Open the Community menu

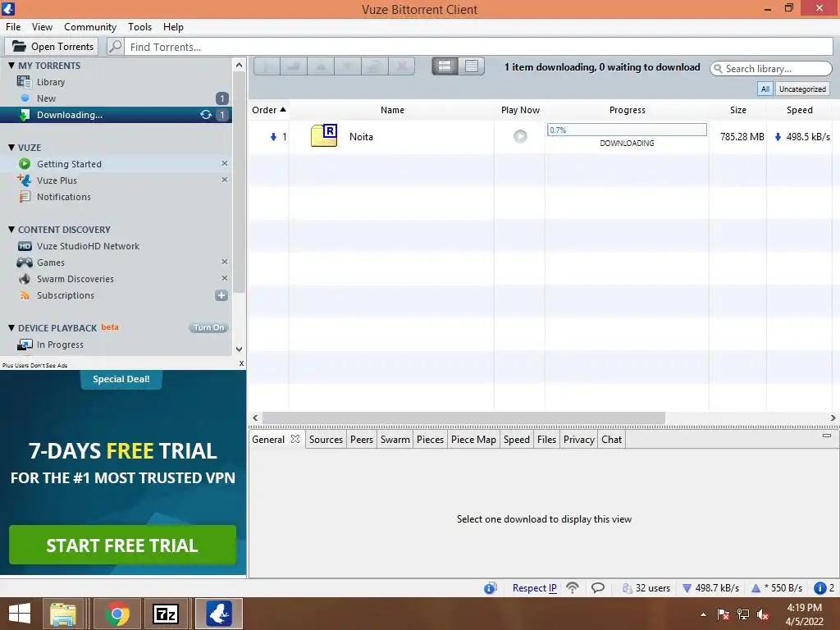coord(90,27)
